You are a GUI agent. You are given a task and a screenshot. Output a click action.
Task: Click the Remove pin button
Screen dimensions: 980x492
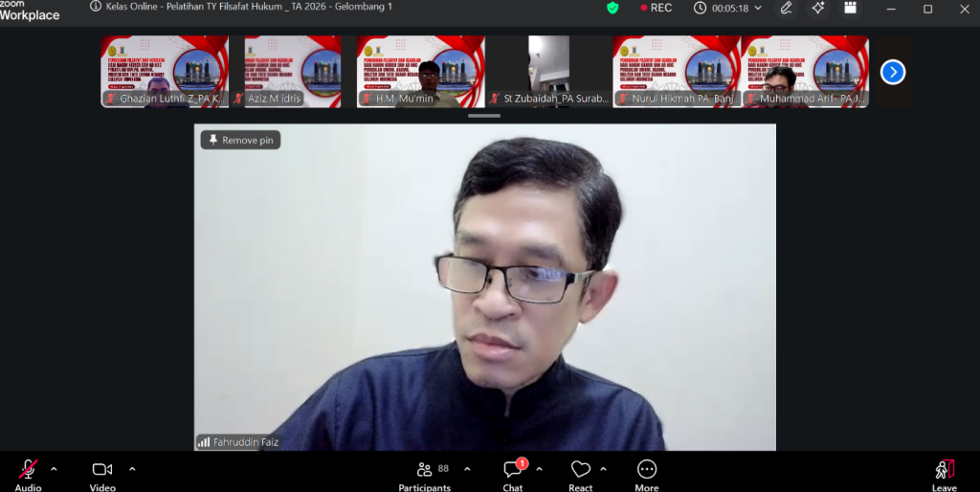point(240,140)
